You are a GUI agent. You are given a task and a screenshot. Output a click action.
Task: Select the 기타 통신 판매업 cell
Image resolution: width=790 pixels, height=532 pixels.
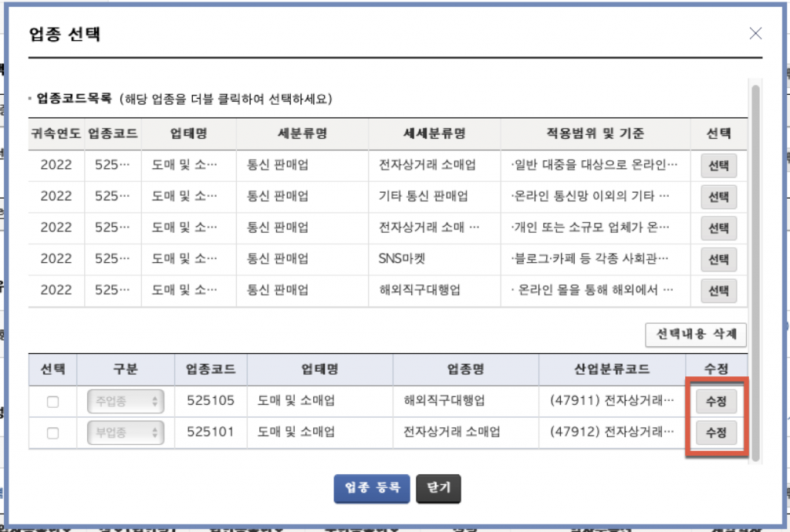(x=434, y=197)
